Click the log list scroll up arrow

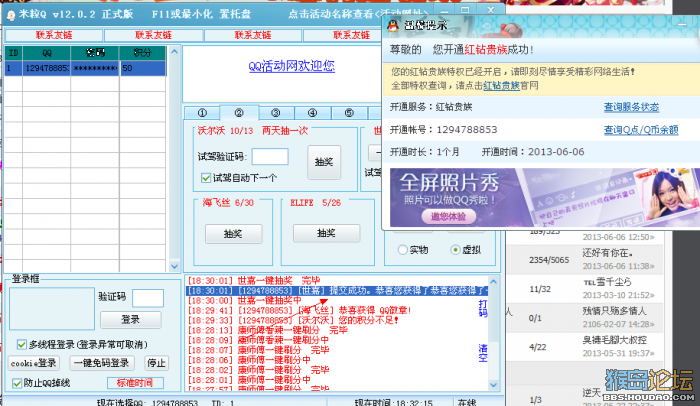[493, 281]
